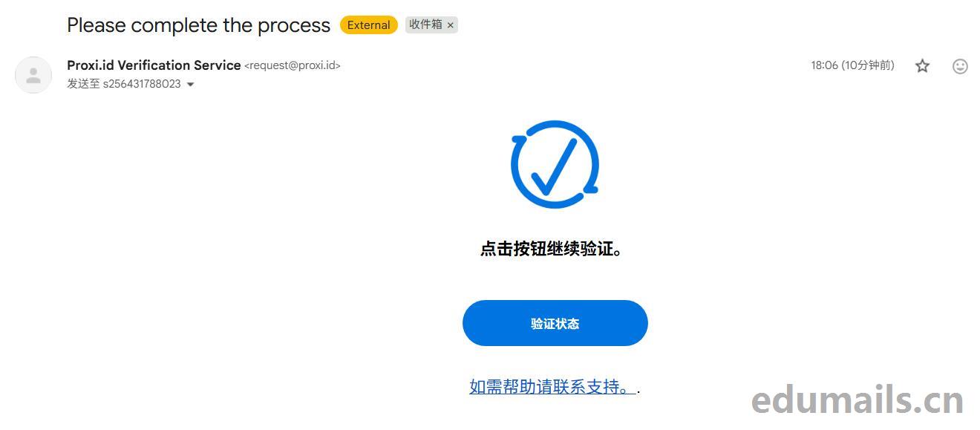Expand recipient details arrow beside s256431788023
This screenshot has width=980, height=430.
(x=190, y=85)
